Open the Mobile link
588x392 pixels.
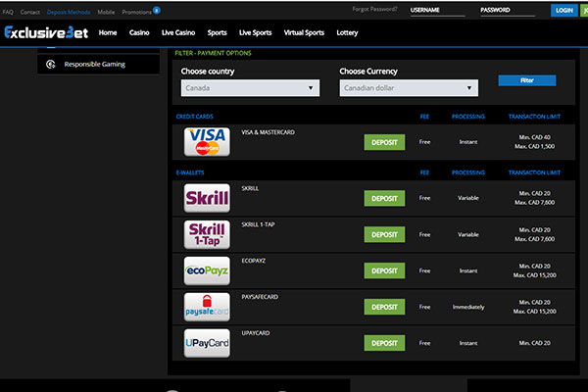[106, 12]
